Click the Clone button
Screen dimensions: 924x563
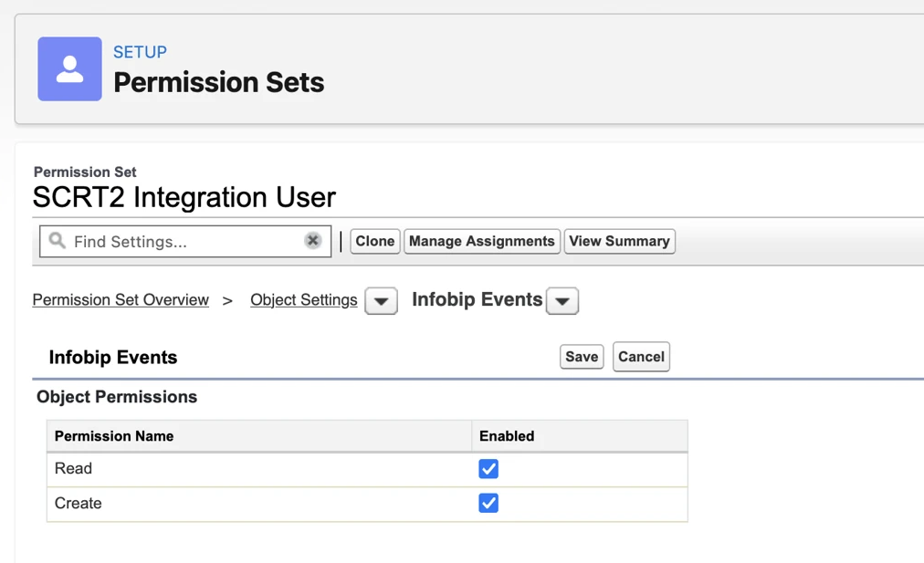(x=374, y=242)
